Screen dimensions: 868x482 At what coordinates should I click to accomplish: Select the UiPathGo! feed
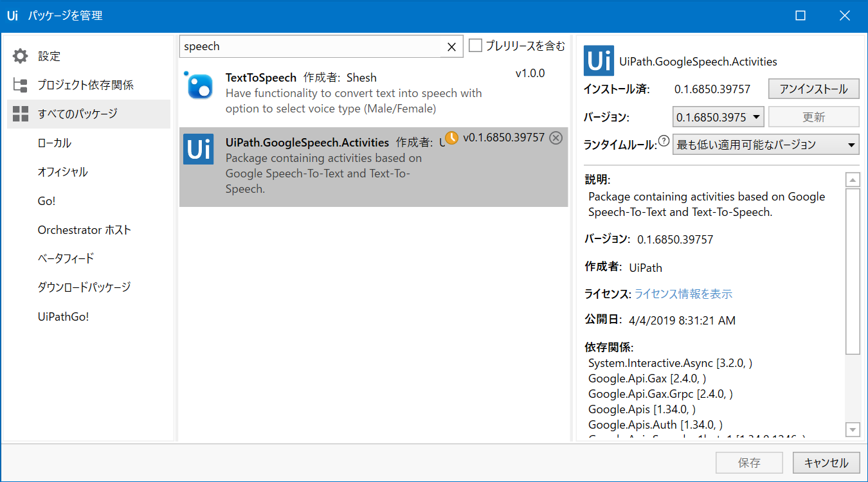point(63,316)
